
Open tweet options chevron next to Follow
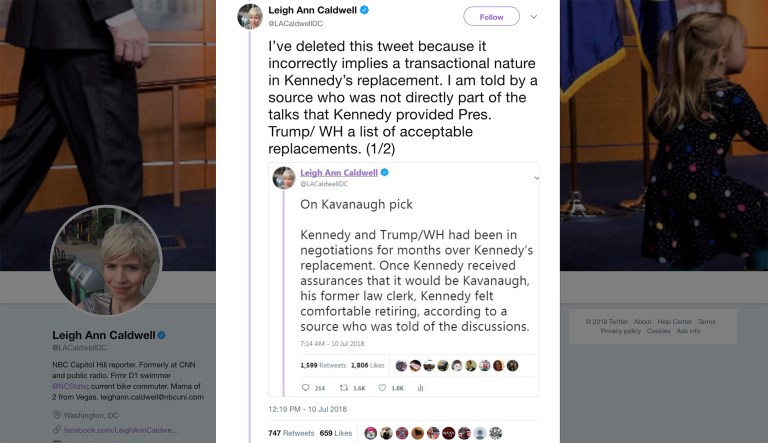pos(535,16)
